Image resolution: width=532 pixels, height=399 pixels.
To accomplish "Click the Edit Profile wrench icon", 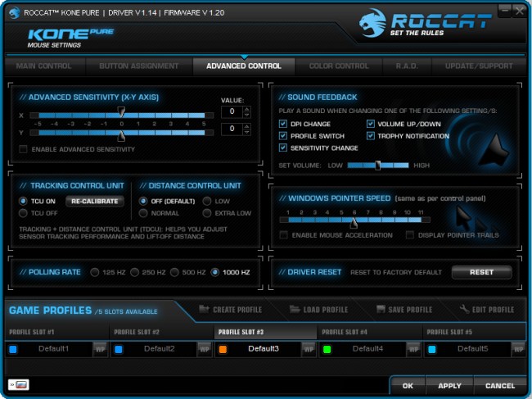I will 464,310.
